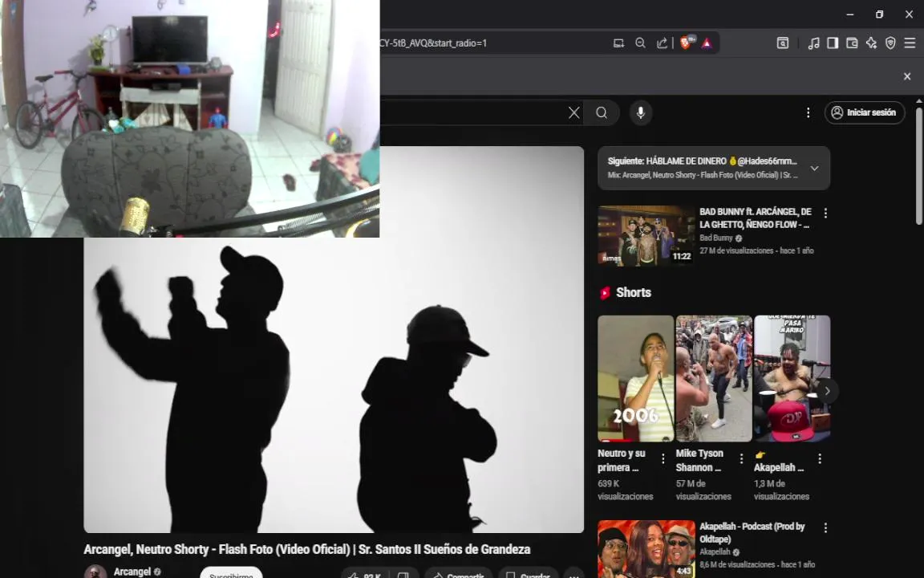This screenshot has height=578, width=924.
Task: Click the browser address bar URL text
Action: [434, 43]
